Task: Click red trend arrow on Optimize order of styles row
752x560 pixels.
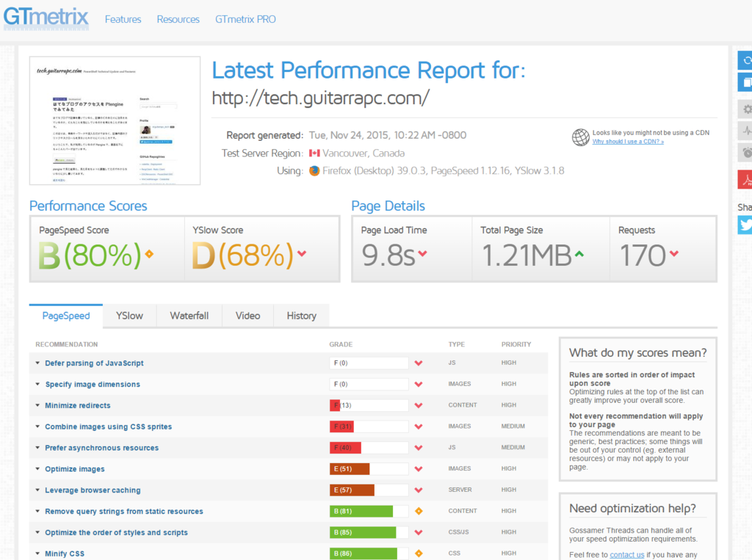Action: coord(419,532)
